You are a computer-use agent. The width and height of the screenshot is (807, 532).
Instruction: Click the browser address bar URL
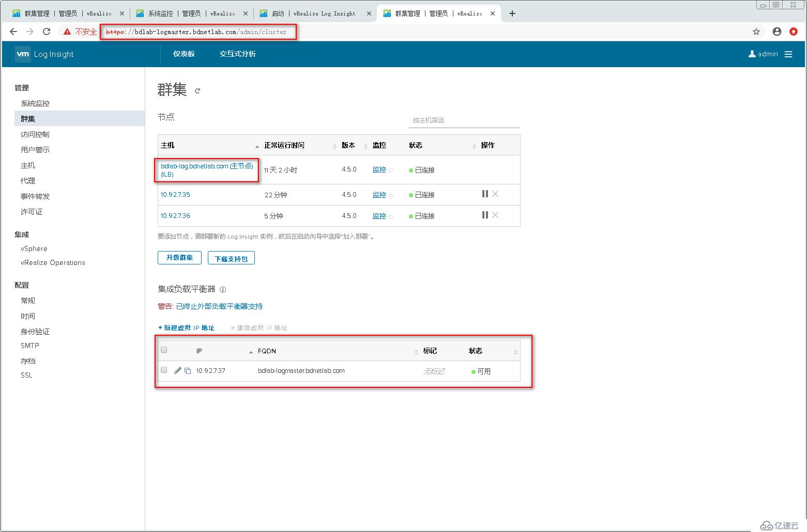196,32
